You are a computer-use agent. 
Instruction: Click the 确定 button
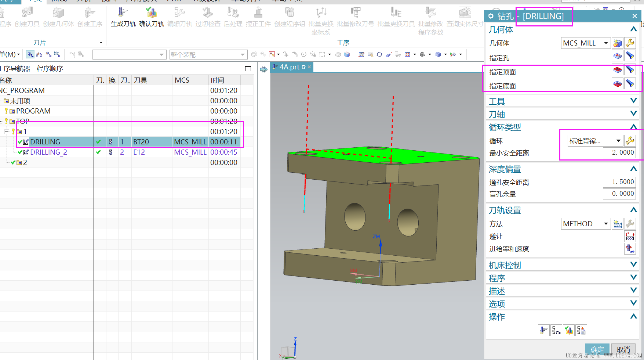(597, 349)
